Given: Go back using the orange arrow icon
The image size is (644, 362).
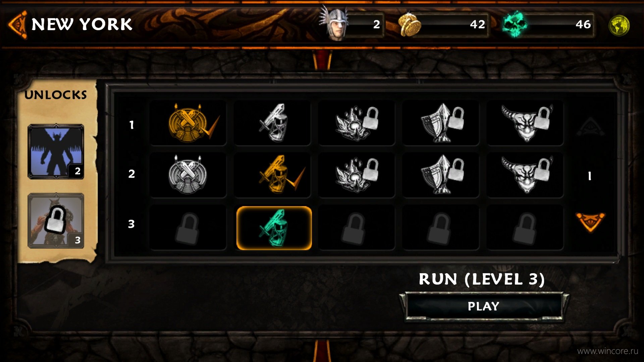Looking at the screenshot, I should tap(17, 24).
